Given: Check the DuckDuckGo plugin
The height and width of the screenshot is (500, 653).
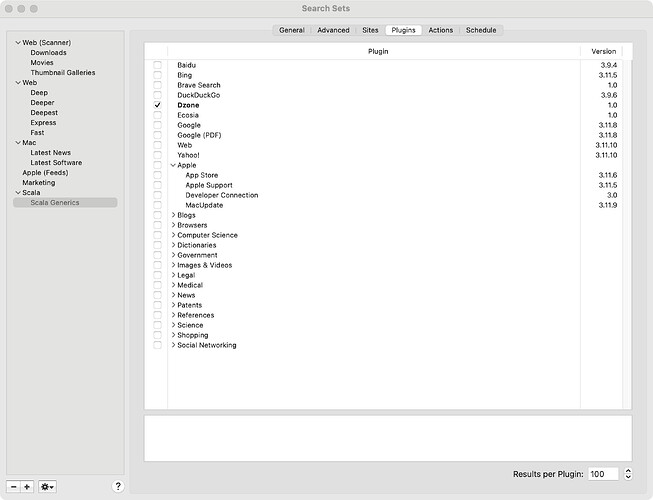Looking at the screenshot, I should pos(157,95).
